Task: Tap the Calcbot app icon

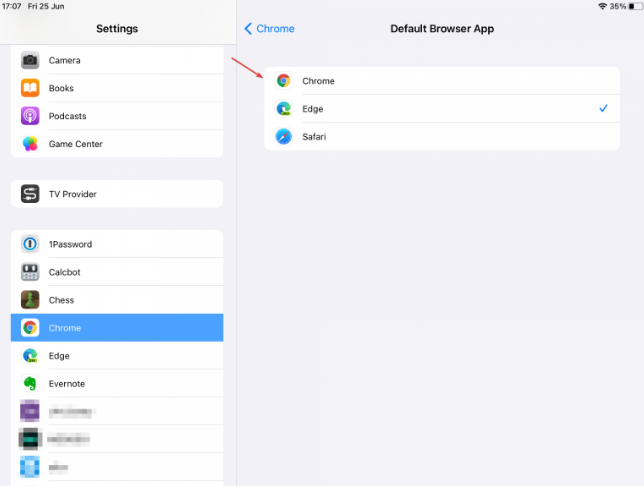Action: (x=30, y=272)
